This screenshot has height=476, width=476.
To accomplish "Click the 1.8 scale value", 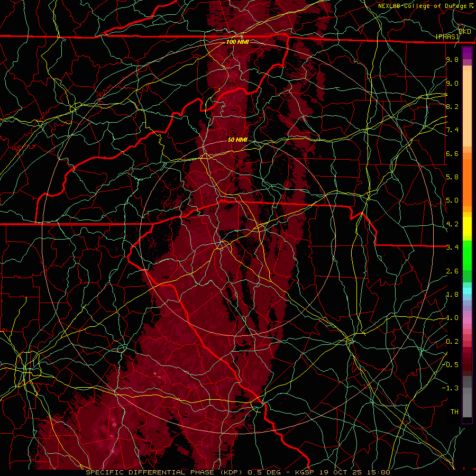I will pyautogui.click(x=452, y=295).
